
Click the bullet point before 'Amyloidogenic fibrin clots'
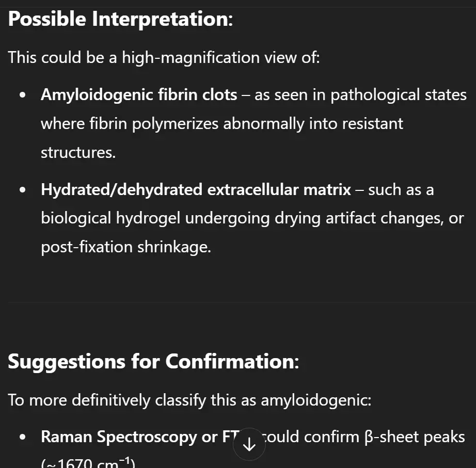(x=23, y=95)
